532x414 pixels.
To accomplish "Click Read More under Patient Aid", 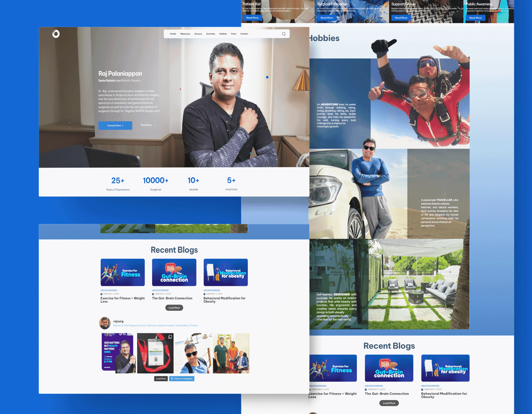I will 252,18.
